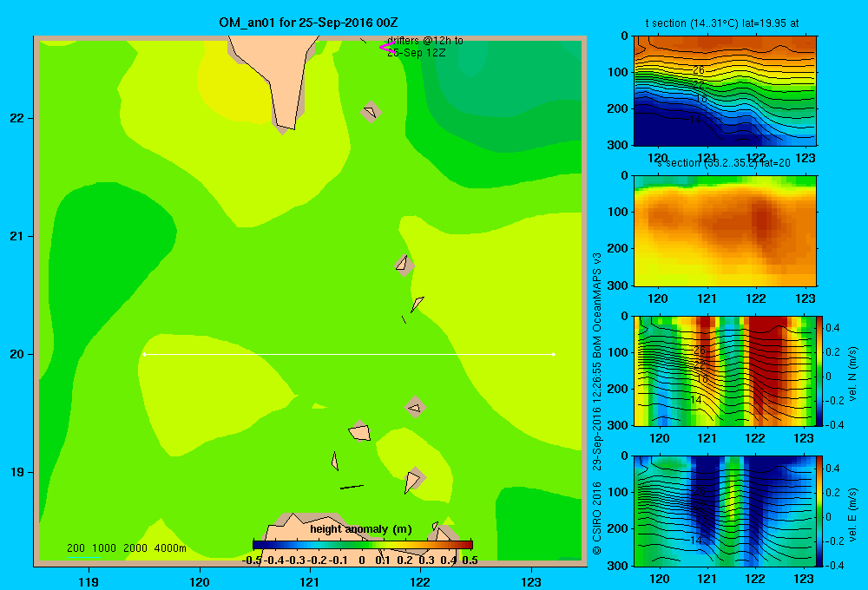The width and height of the screenshot is (868, 590).
Task: Select the right endpoint of the white section line
Action: pos(554,354)
